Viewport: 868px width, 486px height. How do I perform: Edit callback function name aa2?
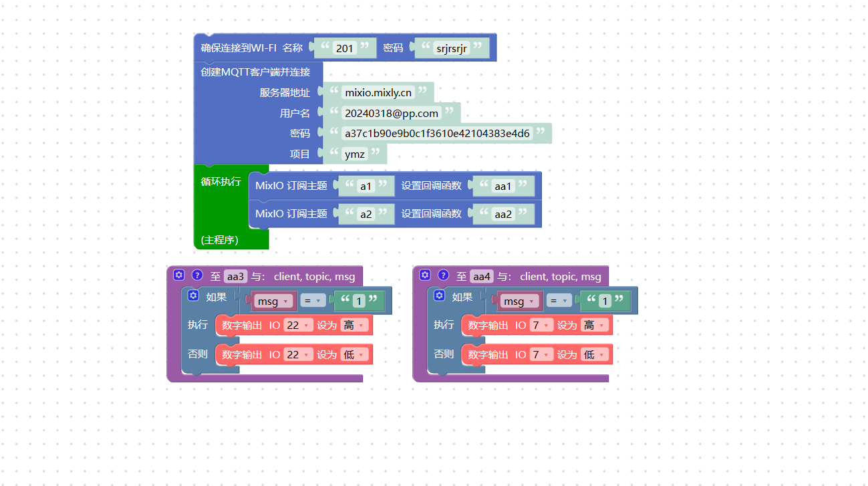[503, 214]
